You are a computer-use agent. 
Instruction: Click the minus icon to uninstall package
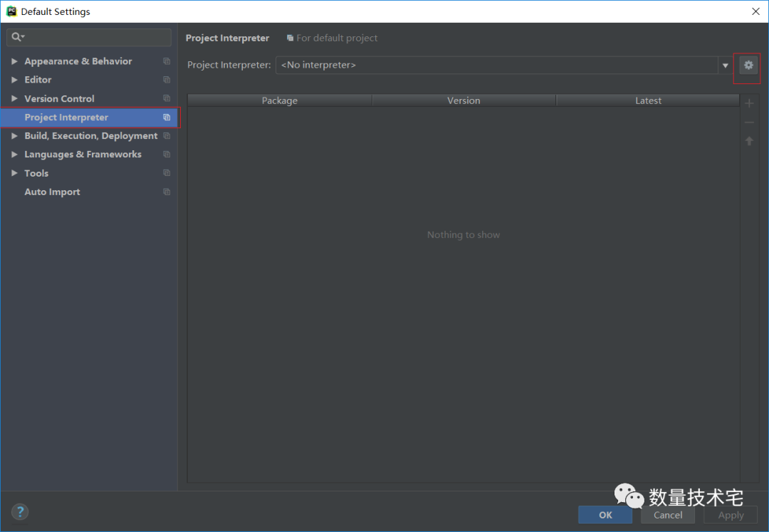(749, 122)
